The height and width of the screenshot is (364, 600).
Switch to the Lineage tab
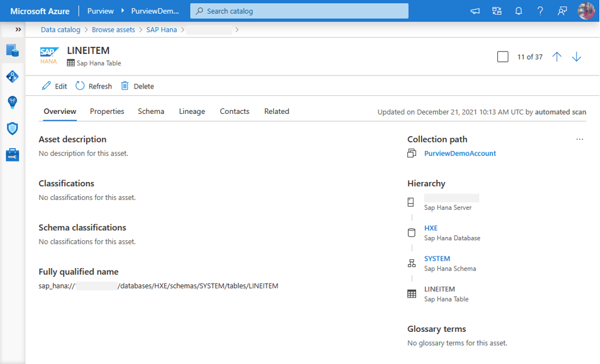point(192,111)
